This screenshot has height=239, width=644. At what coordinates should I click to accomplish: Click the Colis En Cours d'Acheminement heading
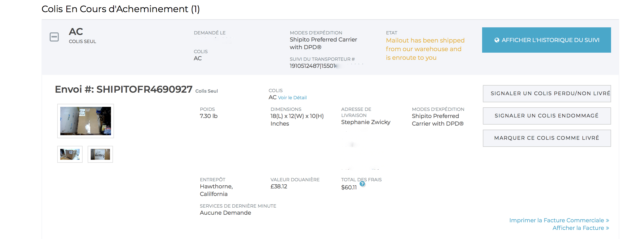(x=121, y=9)
